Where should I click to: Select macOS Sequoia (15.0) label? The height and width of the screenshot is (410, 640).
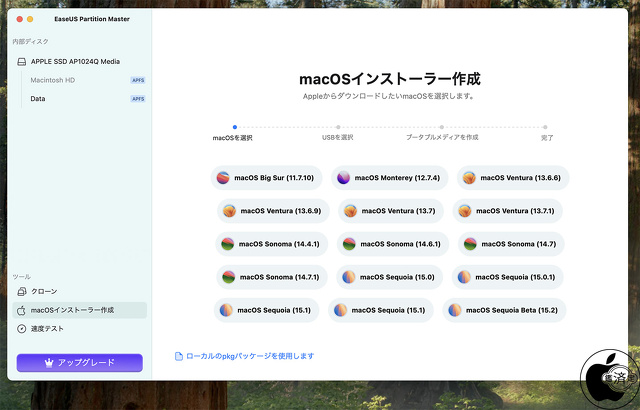[397, 277]
